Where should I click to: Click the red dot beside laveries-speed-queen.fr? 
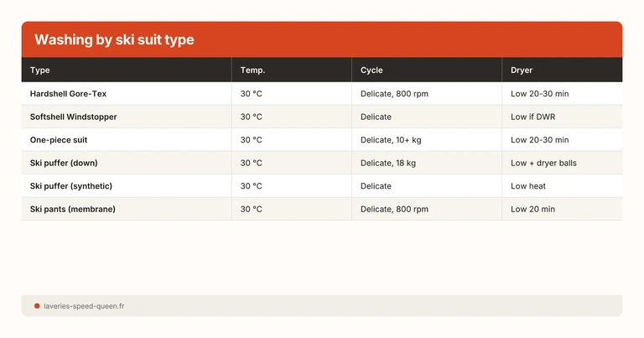coord(37,306)
